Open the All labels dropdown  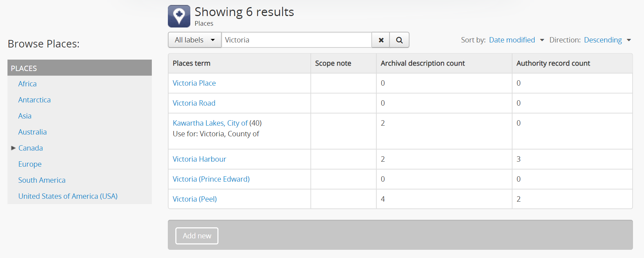195,40
